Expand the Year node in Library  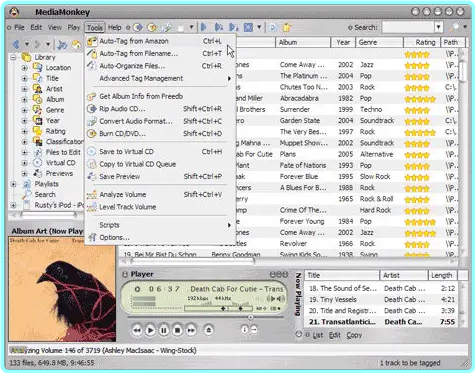(24, 121)
